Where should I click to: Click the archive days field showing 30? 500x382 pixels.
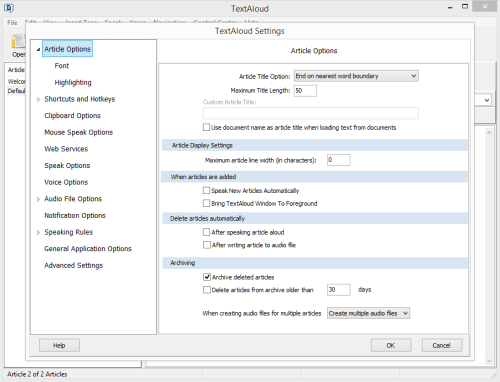pos(339,290)
